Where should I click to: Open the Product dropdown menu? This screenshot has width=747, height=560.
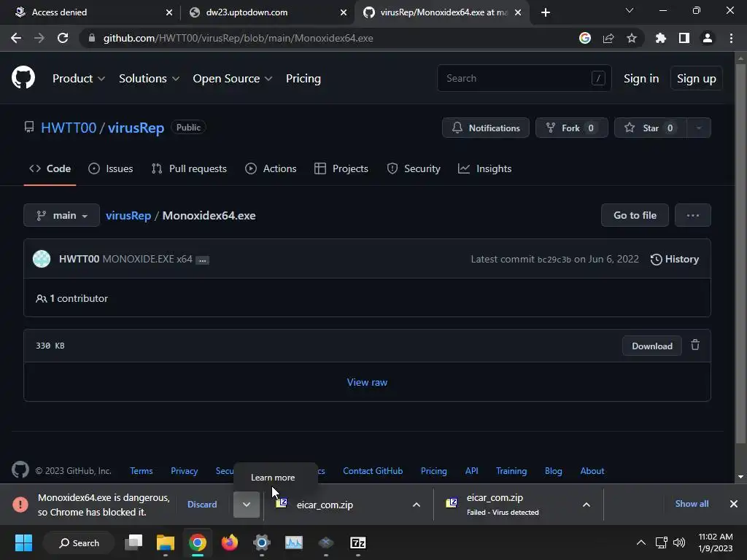coord(79,79)
